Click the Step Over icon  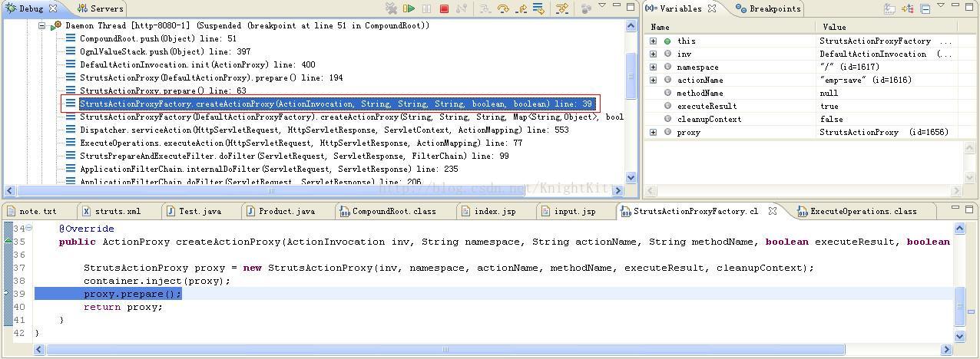(503, 8)
